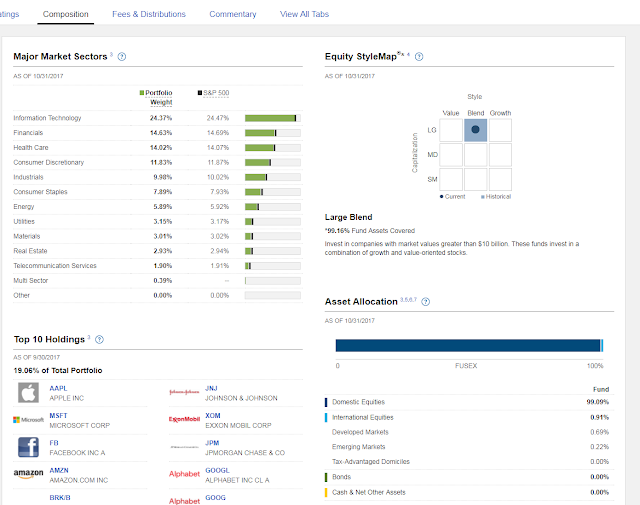Click the Financials weight bar
Image resolution: width=640 pixels, height=505 pixels.
click(273, 133)
